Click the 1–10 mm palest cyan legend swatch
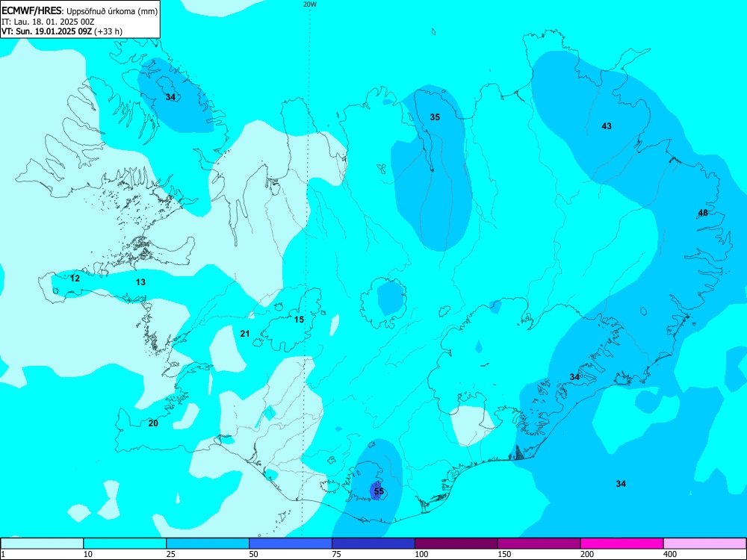 pyautogui.click(x=42, y=544)
